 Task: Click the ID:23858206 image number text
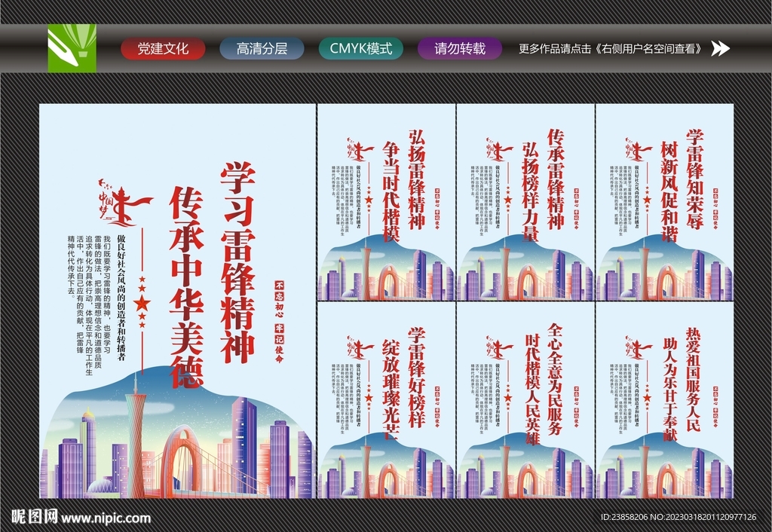(623, 517)
